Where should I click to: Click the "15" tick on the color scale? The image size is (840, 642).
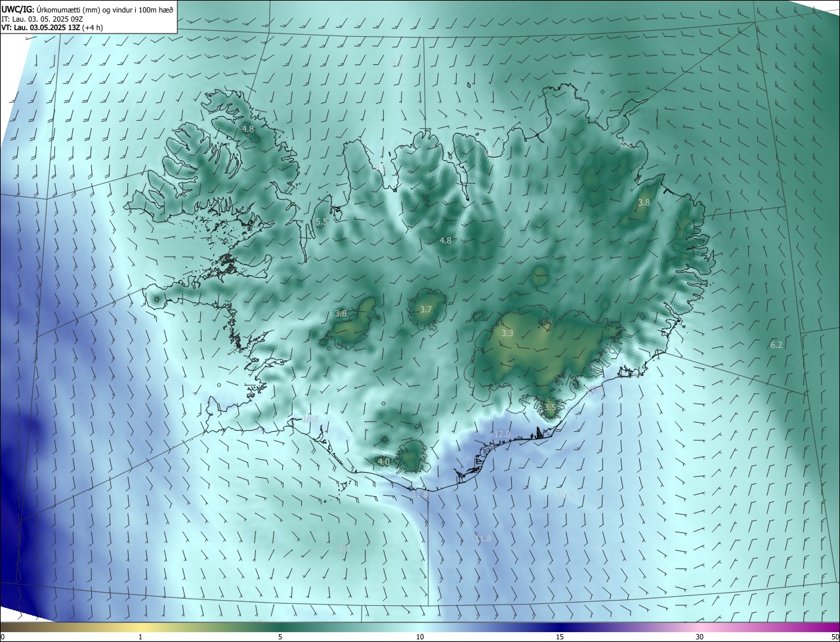point(560,637)
